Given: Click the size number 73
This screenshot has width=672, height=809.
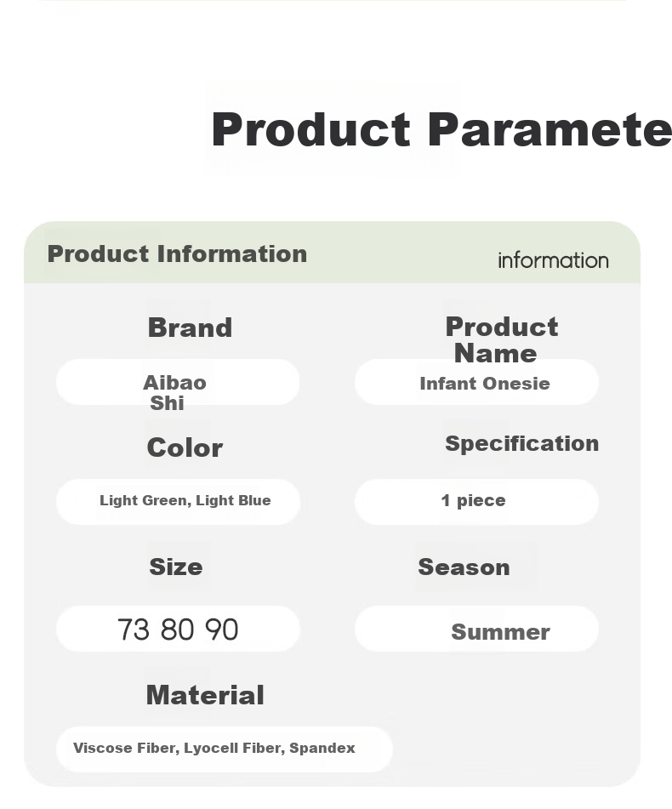Looking at the screenshot, I should pos(134,630).
